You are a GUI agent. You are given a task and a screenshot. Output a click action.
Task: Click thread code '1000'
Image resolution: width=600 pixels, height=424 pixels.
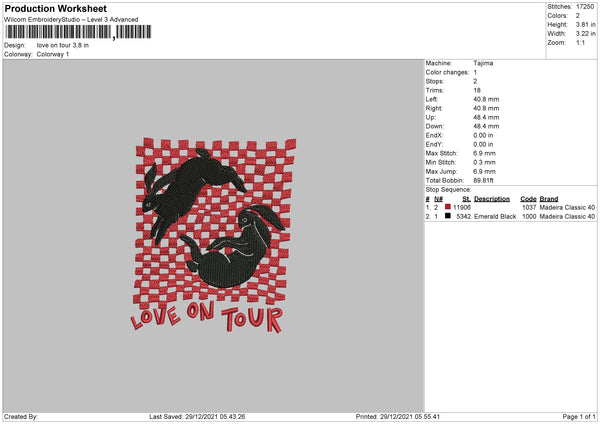click(x=529, y=217)
